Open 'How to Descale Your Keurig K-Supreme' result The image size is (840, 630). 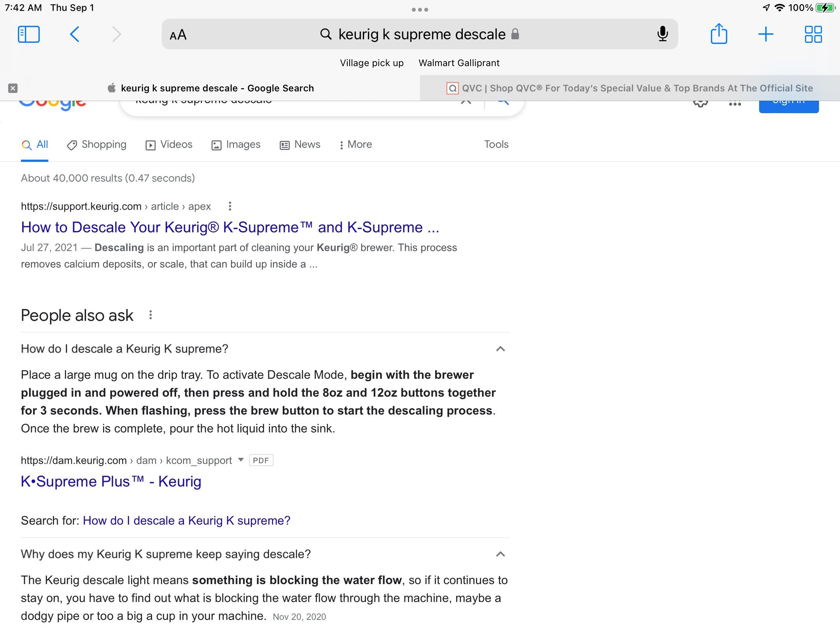pos(230,227)
